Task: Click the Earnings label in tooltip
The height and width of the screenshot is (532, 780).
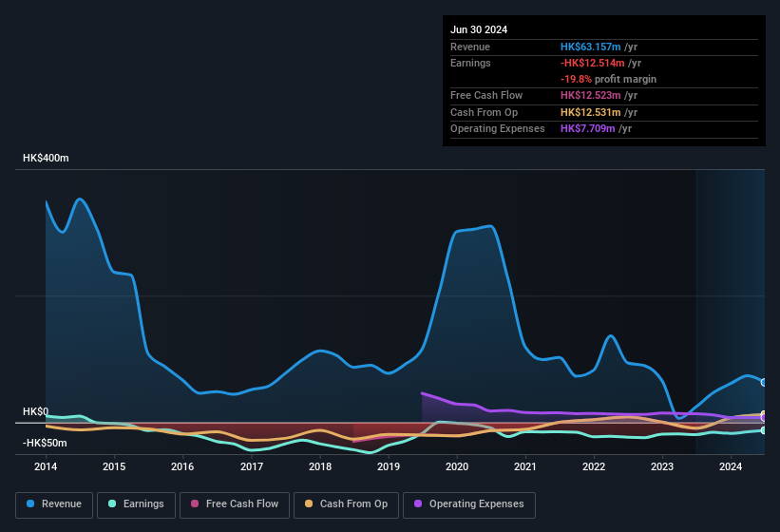Action: (x=470, y=63)
